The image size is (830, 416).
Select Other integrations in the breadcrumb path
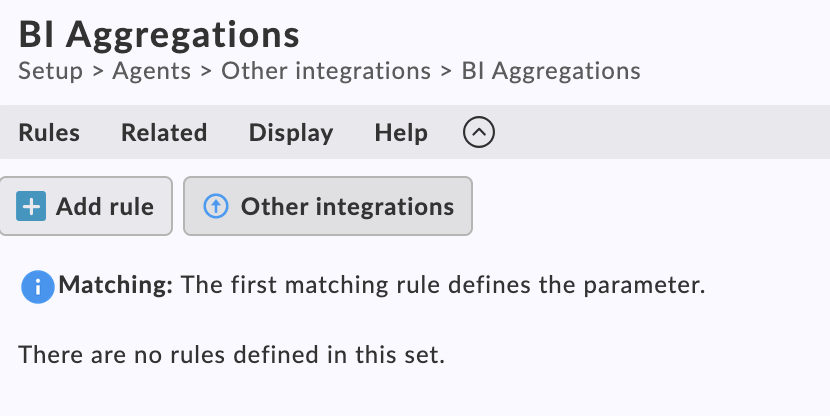click(x=326, y=71)
